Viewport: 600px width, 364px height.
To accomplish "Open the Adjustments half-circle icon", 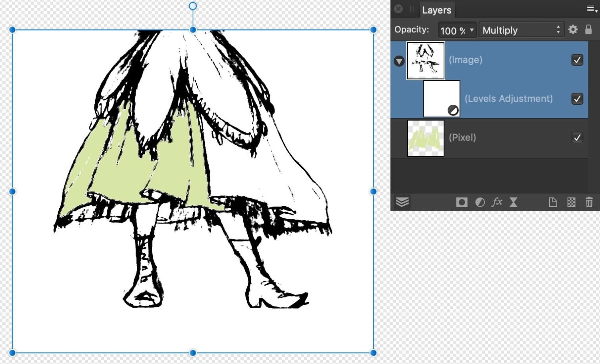I will click(480, 202).
